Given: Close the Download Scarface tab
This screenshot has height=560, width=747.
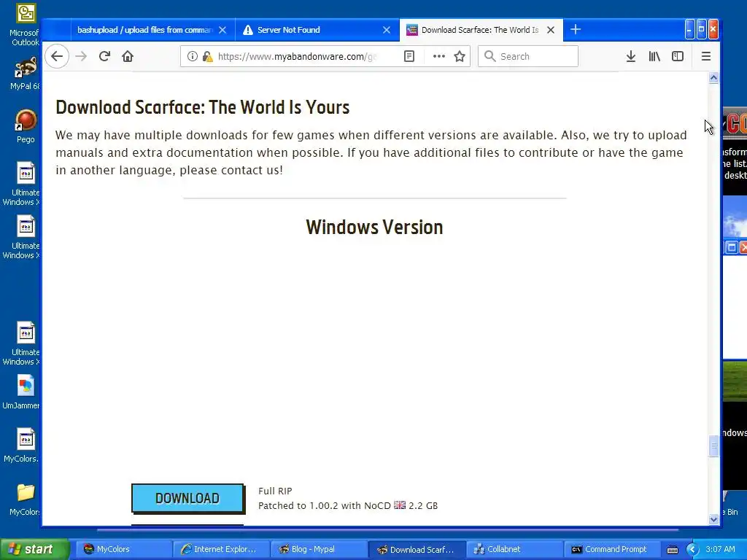Looking at the screenshot, I should [x=551, y=30].
